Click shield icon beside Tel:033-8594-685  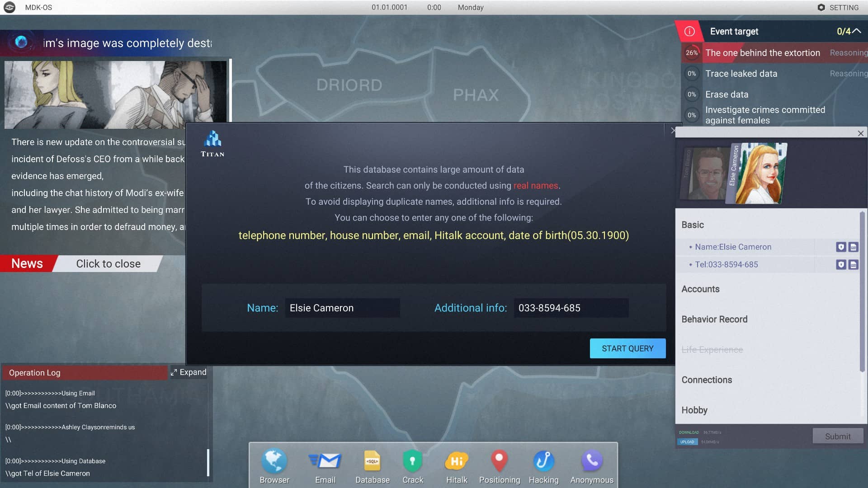click(841, 264)
